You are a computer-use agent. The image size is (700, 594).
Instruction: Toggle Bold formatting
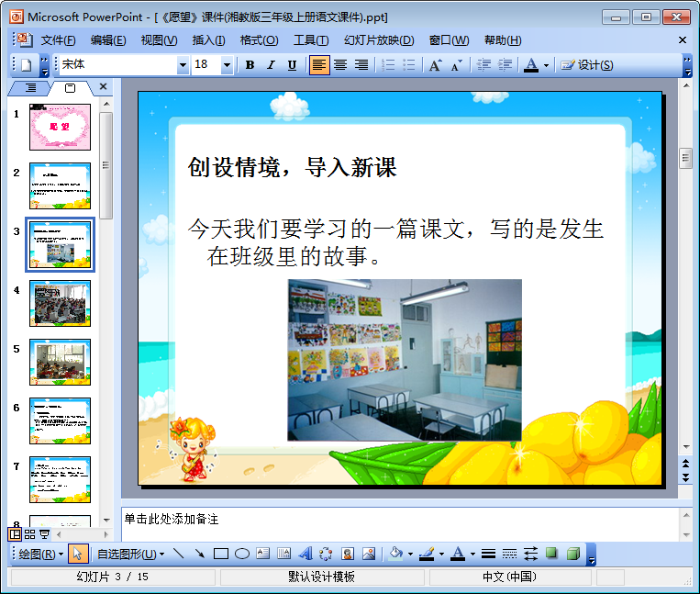click(250, 65)
